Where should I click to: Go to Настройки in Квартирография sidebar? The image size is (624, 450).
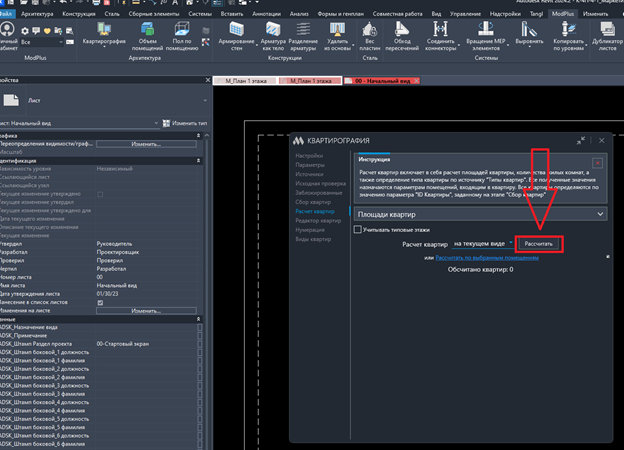pos(309,156)
